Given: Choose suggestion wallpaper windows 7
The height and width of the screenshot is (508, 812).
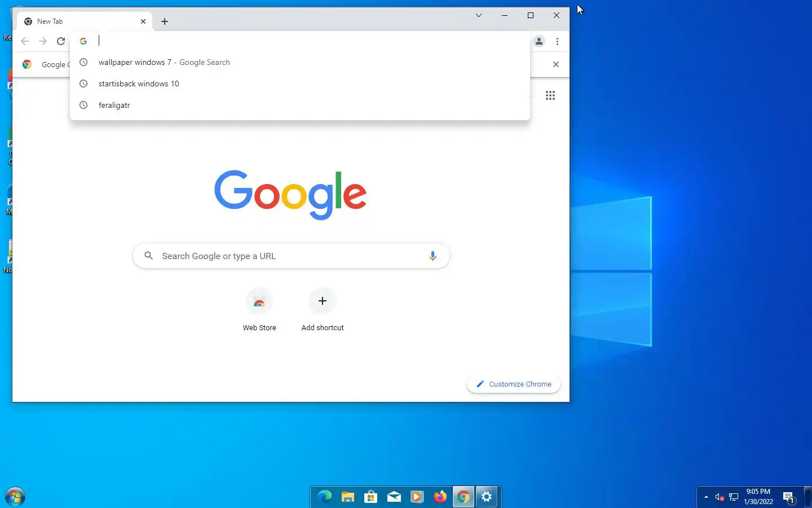Looking at the screenshot, I should point(300,62).
